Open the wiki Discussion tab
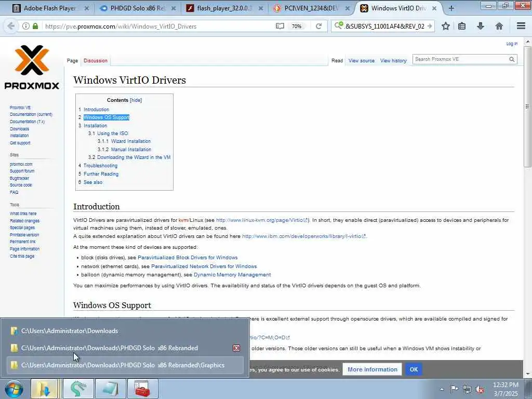This screenshot has width=532, height=399. pos(96,60)
